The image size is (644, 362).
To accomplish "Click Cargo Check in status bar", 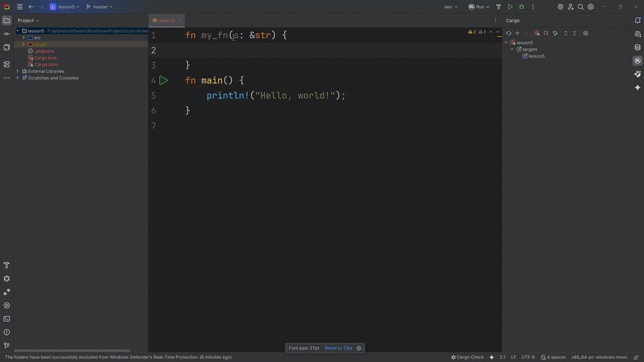I will point(467,357).
